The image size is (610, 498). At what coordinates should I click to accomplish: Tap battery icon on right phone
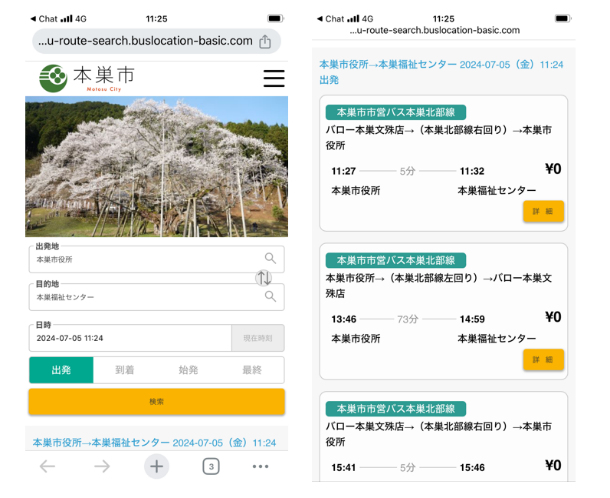click(x=563, y=18)
